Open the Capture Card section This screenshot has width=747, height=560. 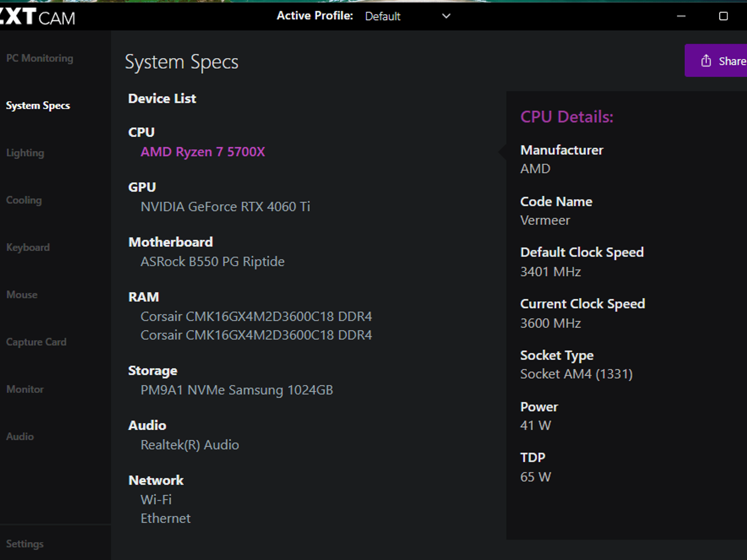coord(36,342)
